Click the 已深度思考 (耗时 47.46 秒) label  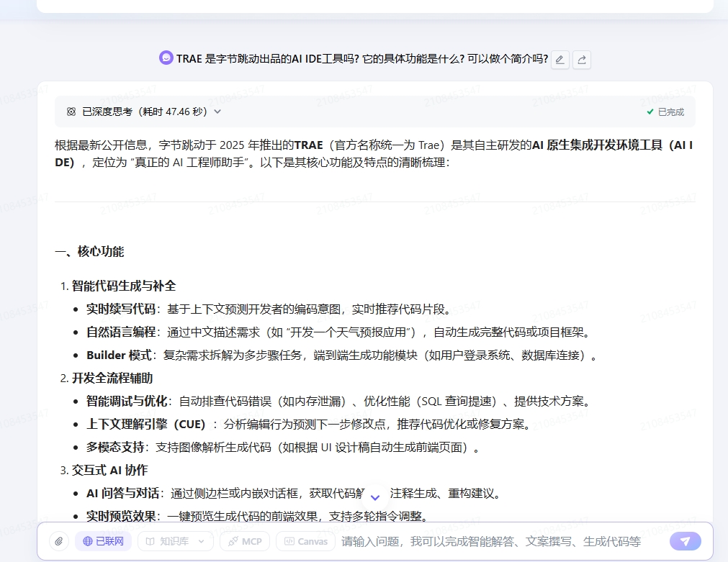pos(145,112)
